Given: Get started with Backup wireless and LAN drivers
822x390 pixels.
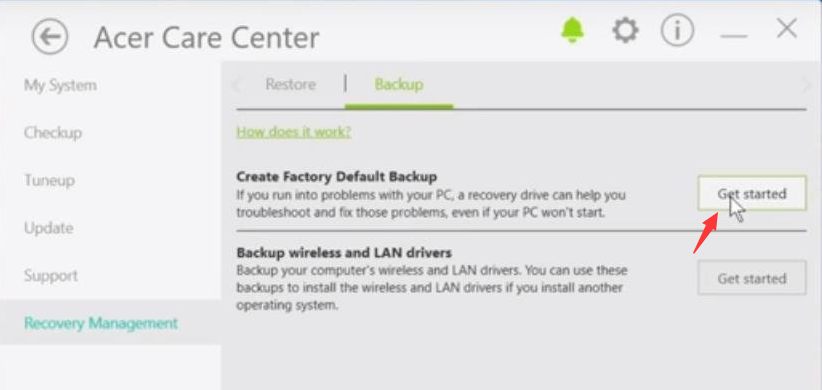Looking at the screenshot, I should [752, 278].
